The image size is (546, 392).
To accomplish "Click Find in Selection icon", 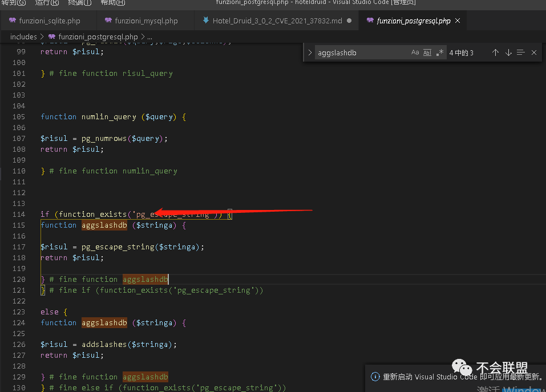I will coord(521,52).
